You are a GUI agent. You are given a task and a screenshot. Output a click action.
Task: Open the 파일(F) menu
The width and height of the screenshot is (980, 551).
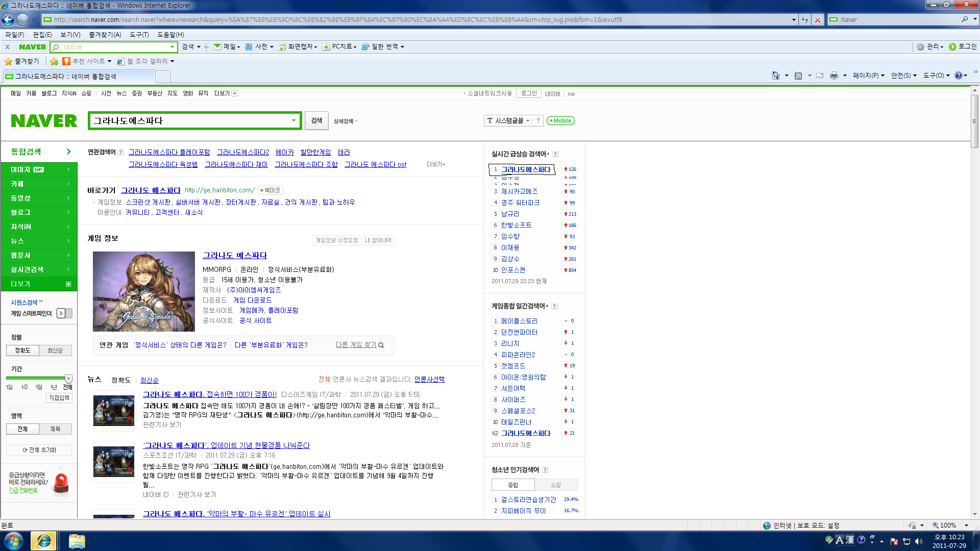15,35
